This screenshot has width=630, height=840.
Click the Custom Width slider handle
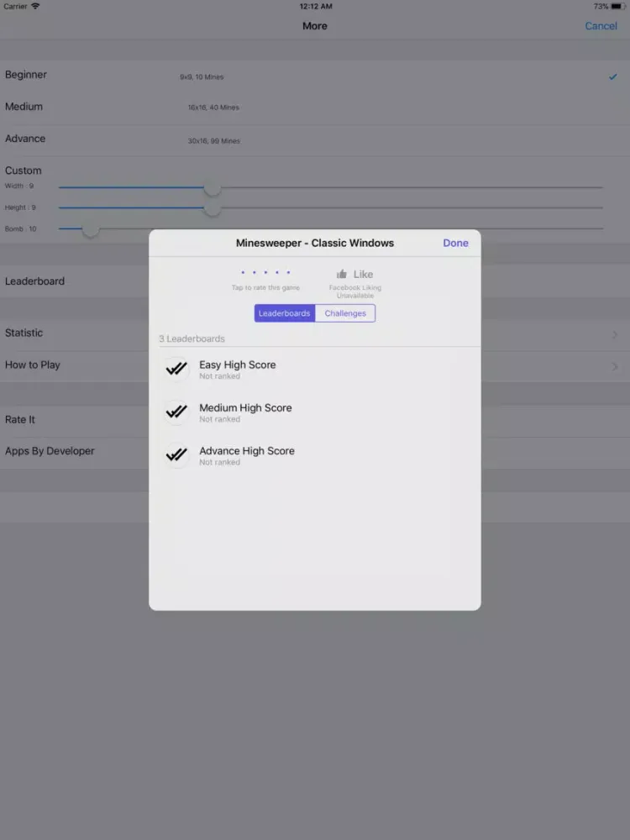213,187
